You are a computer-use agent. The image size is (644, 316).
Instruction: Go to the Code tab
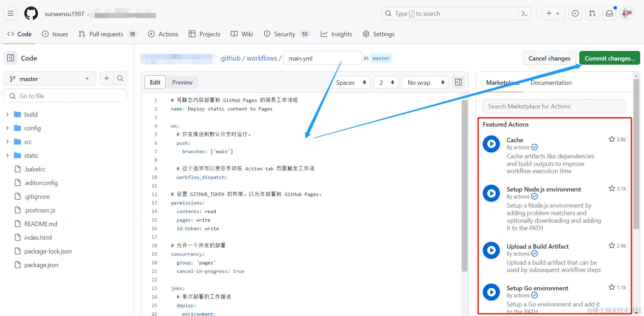coord(20,34)
